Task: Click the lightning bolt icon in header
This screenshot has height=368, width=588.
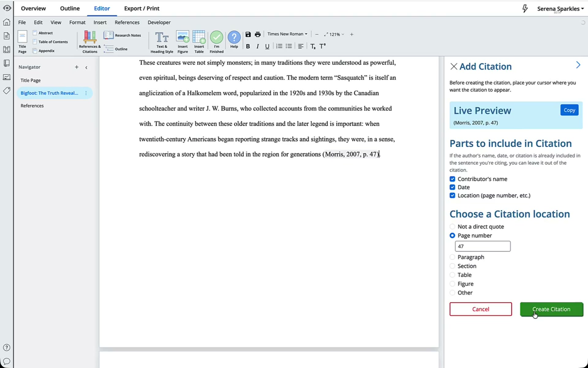Action: click(x=525, y=9)
